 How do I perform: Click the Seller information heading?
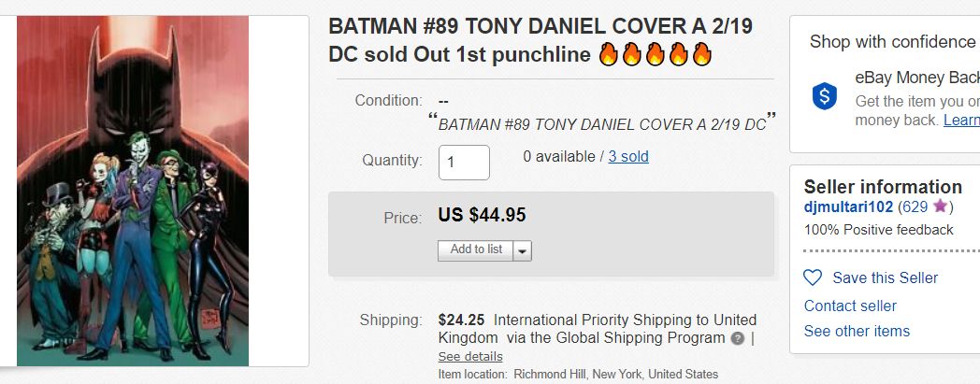[x=883, y=186]
